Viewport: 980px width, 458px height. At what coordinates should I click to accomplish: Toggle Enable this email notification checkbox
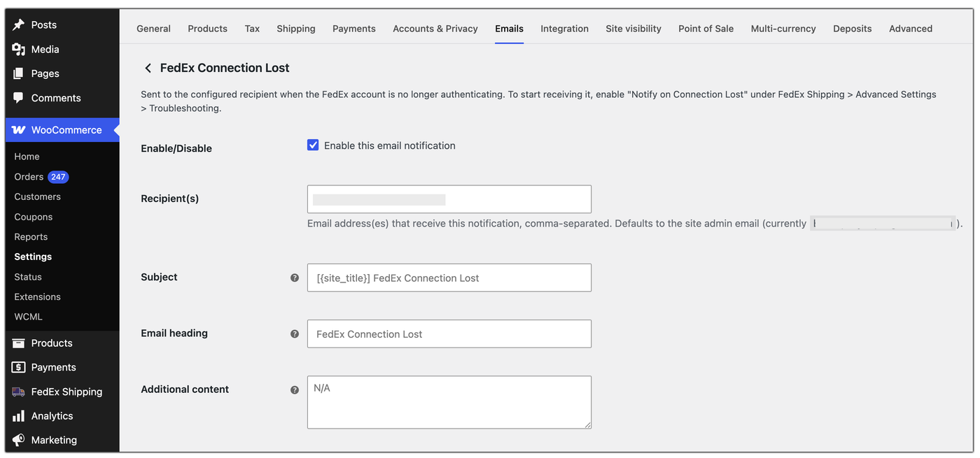(313, 145)
